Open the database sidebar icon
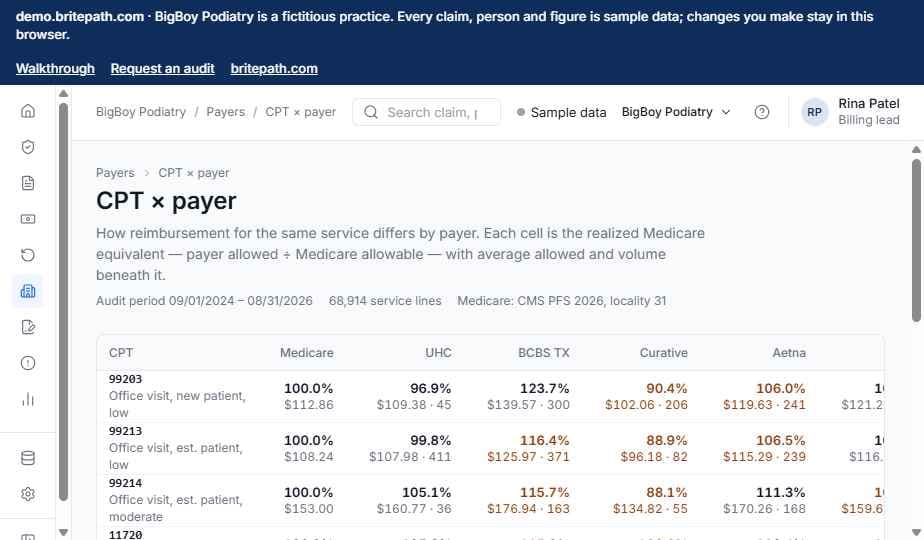Image resolution: width=924 pixels, height=540 pixels. [x=28, y=458]
